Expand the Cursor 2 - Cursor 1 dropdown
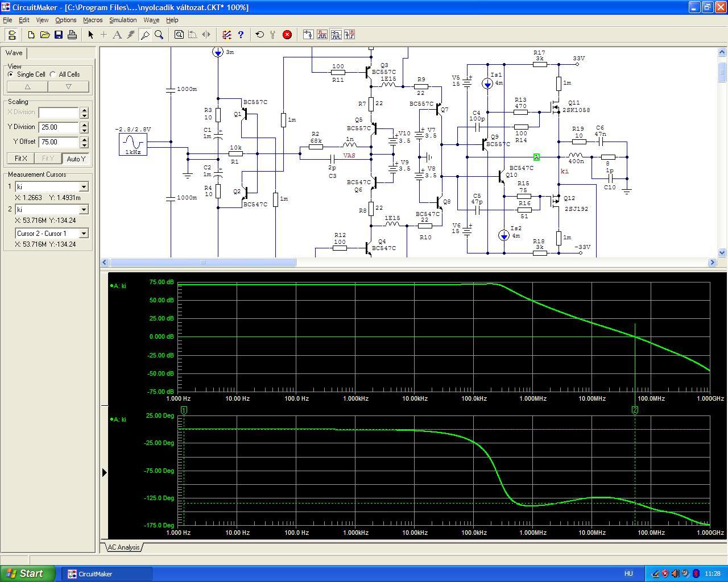This screenshot has width=728, height=582. pyautogui.click(x=84, y=234)
